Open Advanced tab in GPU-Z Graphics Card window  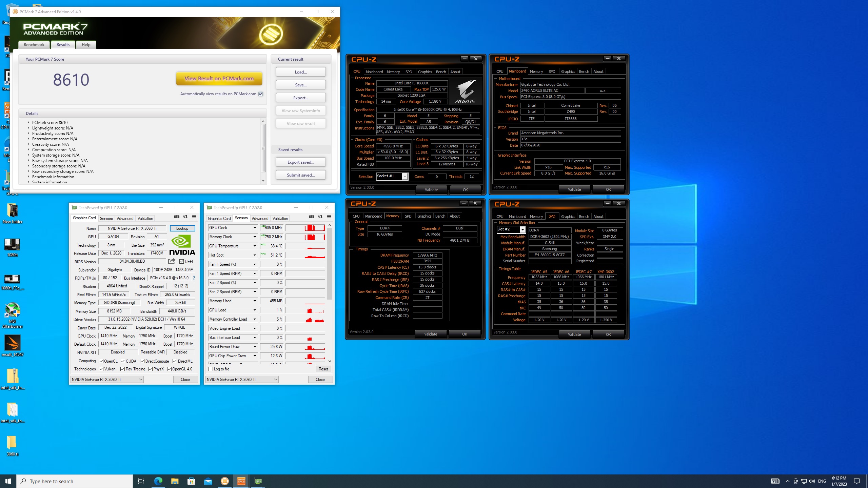[x=125, y=219]
